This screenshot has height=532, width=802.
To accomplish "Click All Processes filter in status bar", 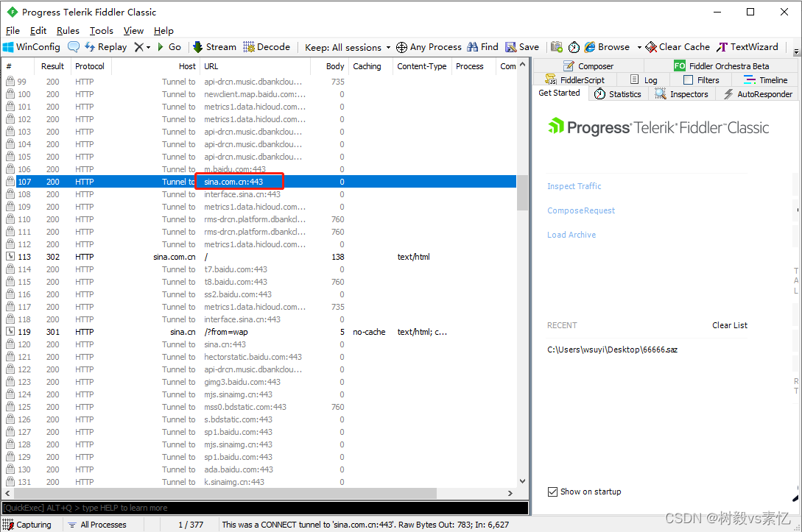I will pos(97,525).
